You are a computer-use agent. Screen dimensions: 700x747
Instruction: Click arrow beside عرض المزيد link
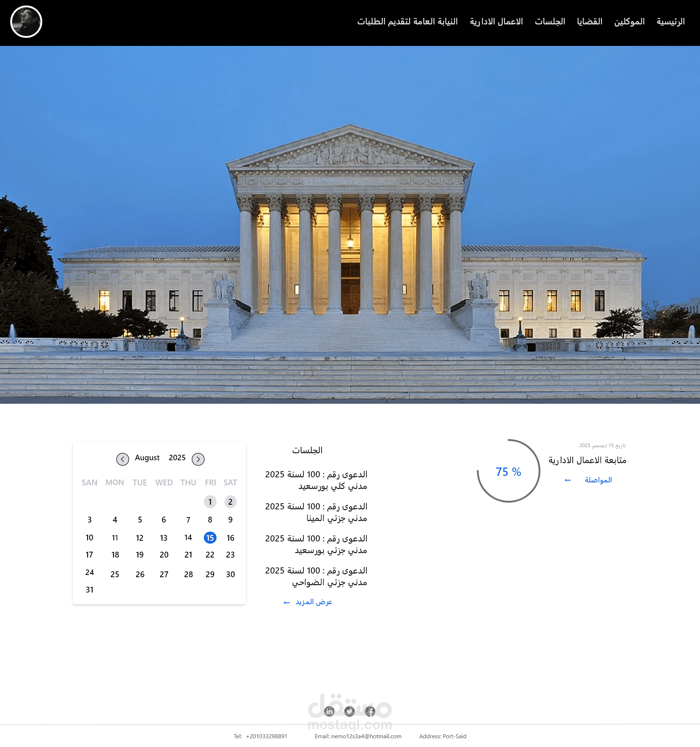(x=287, y=602)
